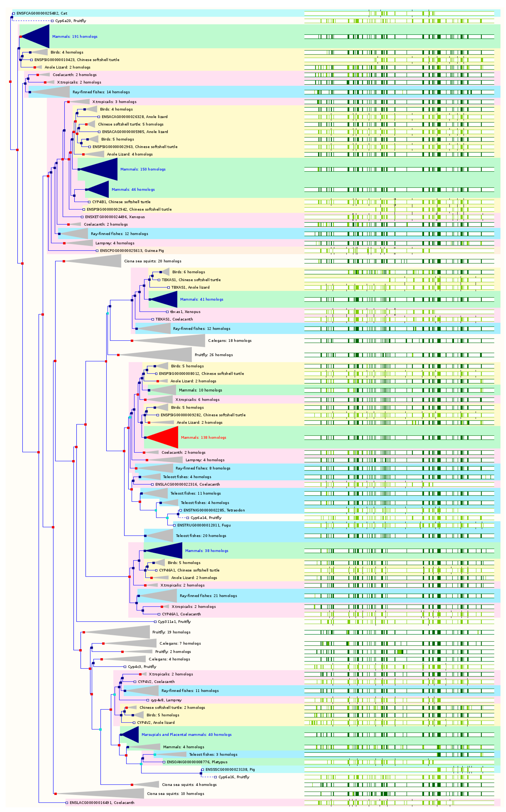Expand the dark blue Mammals 191 homologs triangle

coord(35,37)
